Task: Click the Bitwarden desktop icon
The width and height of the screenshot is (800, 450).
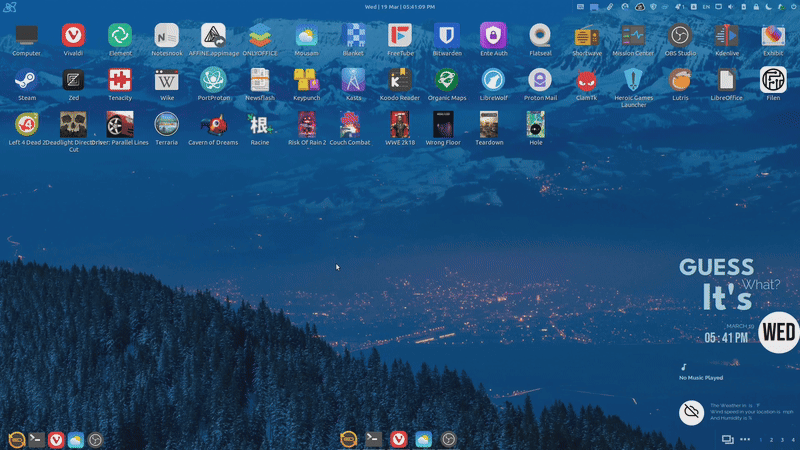Action: pos(446,36)
